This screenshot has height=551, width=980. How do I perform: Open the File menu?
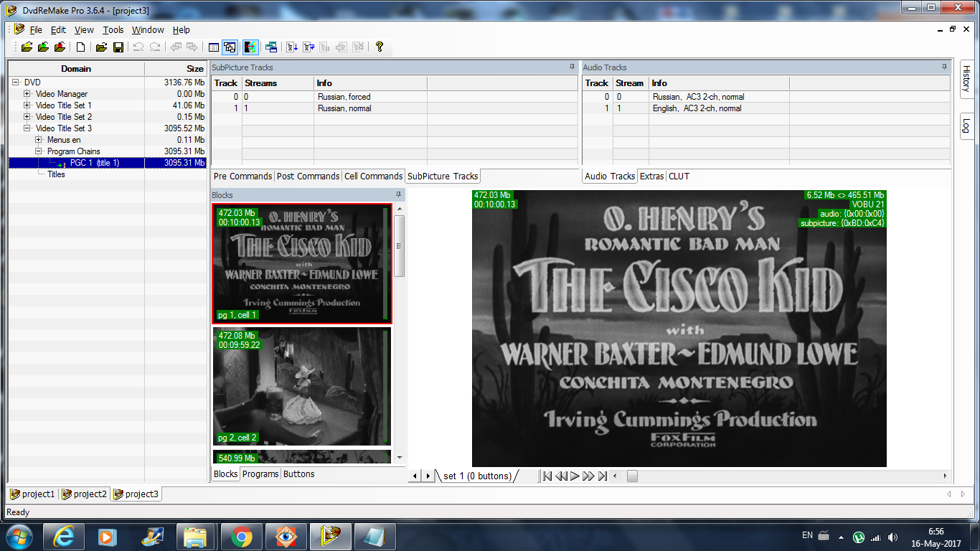coord(36,30)
